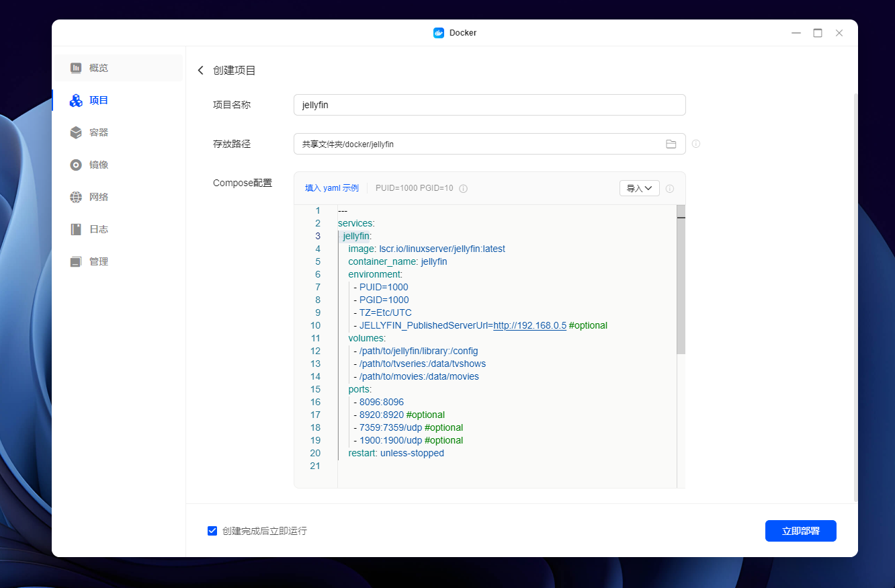The width and height of the screenshot is (895, 588).
Task: Click the info icon next to 存放路径 field
Action: click(696, 144)
